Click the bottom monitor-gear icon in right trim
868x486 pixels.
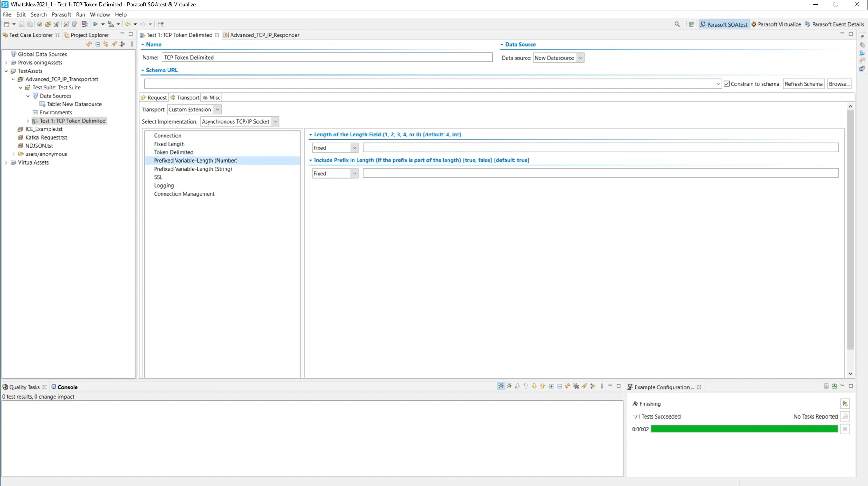pos(862,69)
